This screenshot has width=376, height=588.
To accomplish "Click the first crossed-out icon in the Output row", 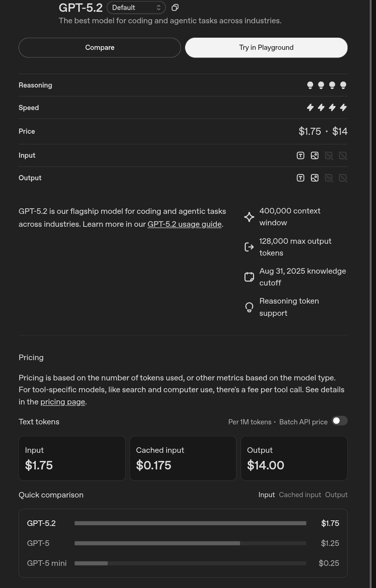I will coord(329,178).
